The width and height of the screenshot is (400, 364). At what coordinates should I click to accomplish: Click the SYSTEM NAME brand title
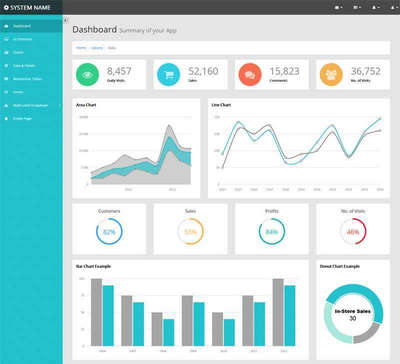pos(30,7)
